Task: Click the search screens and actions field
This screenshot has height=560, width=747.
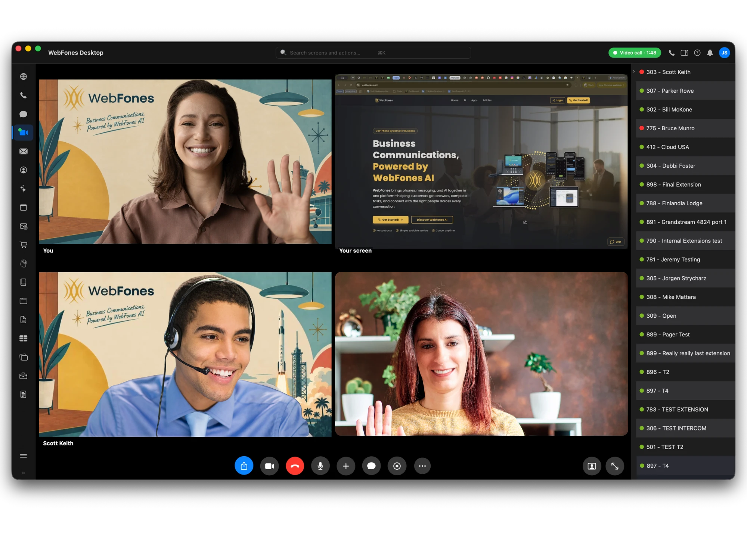Action: click(x=373, y=53)
